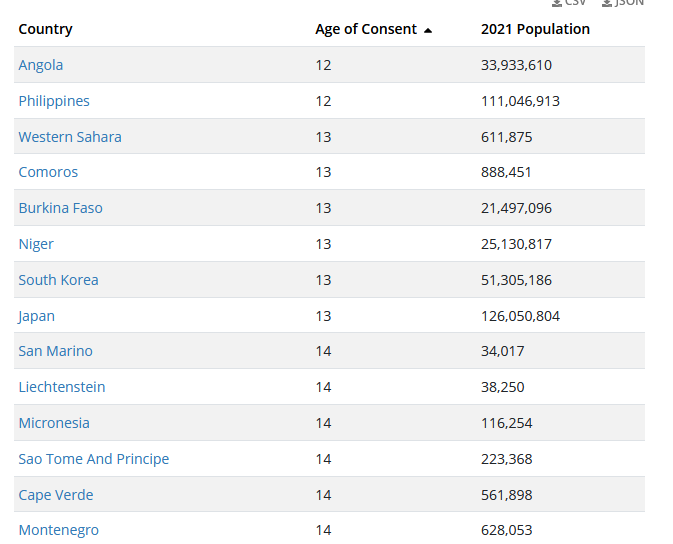Select Western Sahara's age of consent value
The width and height of the screenshot is (673, 544).
[x=323, y=137]
